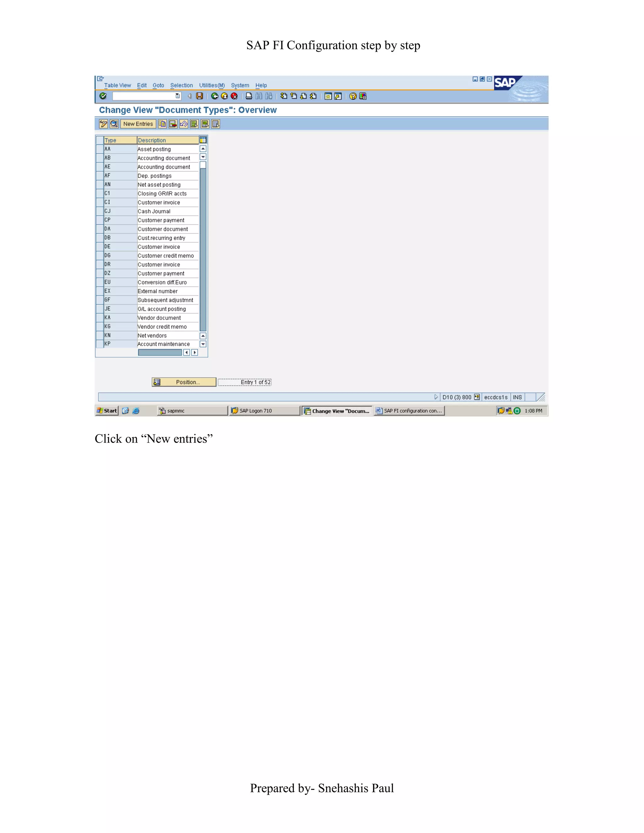Viewport: 644px width, 833px height.
Task: Click the Description column header
Action: (168, 140)
